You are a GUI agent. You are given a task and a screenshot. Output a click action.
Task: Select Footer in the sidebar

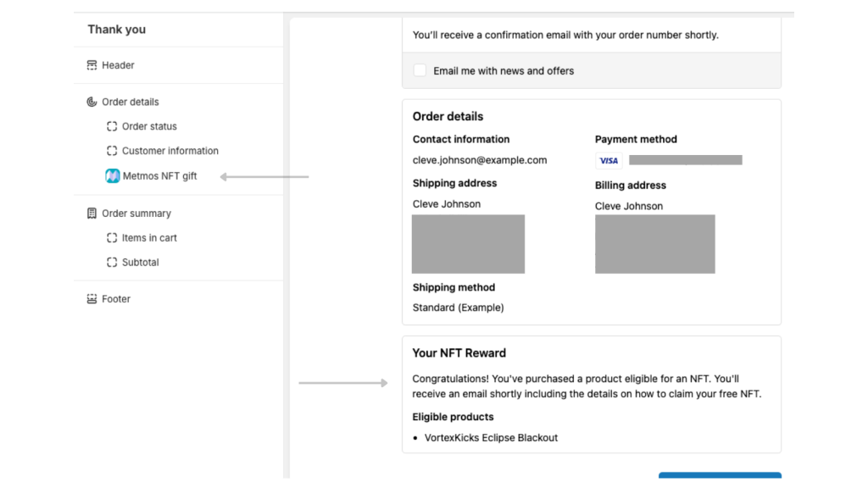pyautogui.click(x=116, y=299)
